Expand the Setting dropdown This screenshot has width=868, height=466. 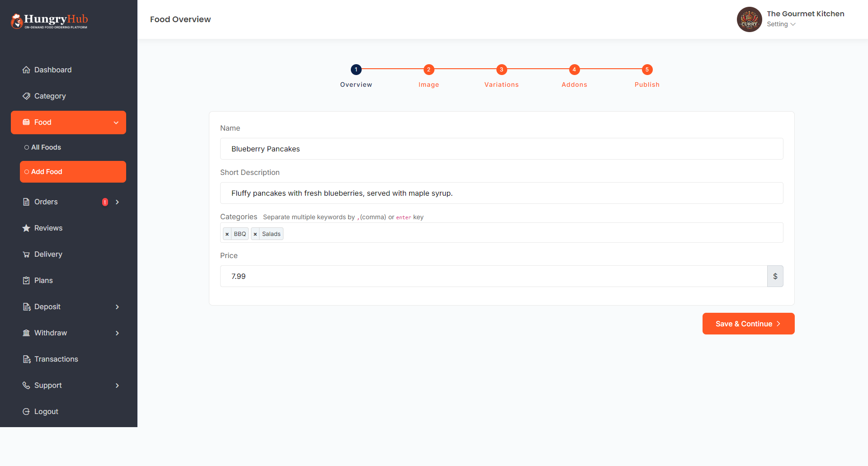781,24
